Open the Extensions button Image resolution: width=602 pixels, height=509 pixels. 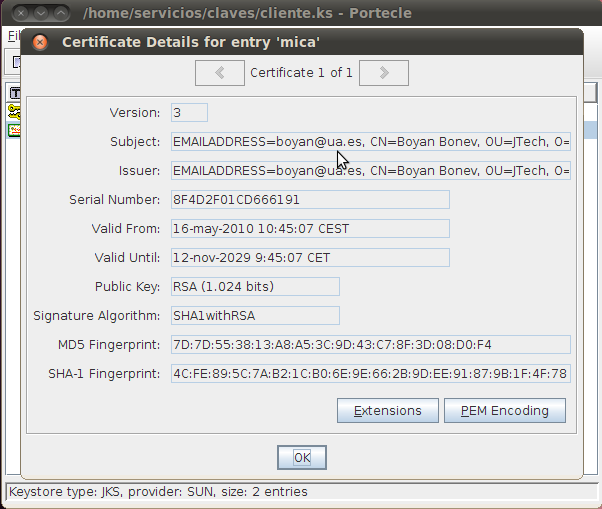click(388, 411)
